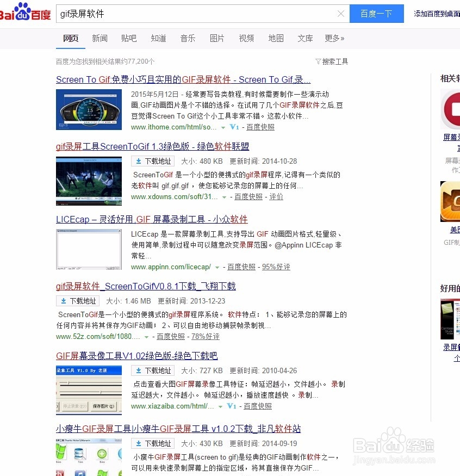This screenshot has height=476, width=460.
Task: Switch to the 新闻 tab
Action: [100, 38]
